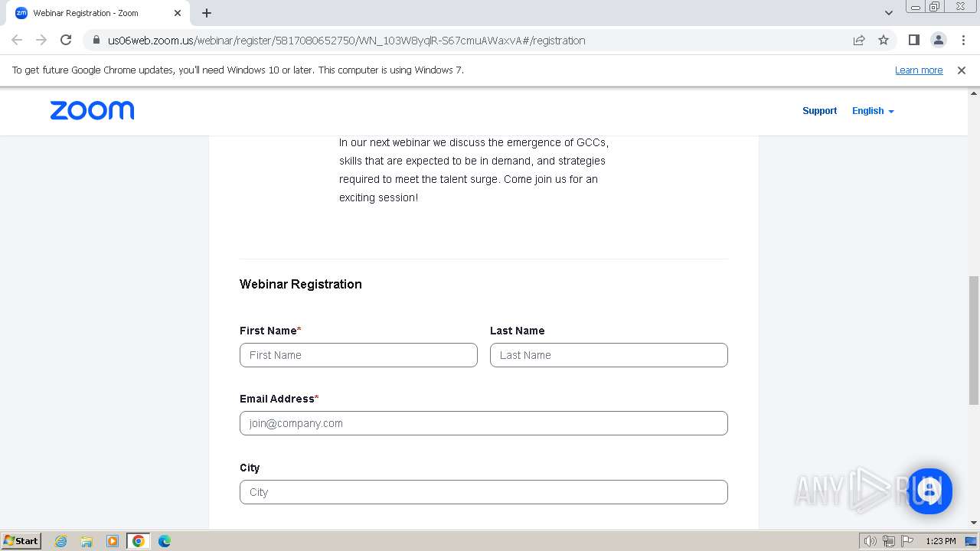Close the Webinar Registration tab
Screen dimensions: 980x551
[x=178, y=13]
